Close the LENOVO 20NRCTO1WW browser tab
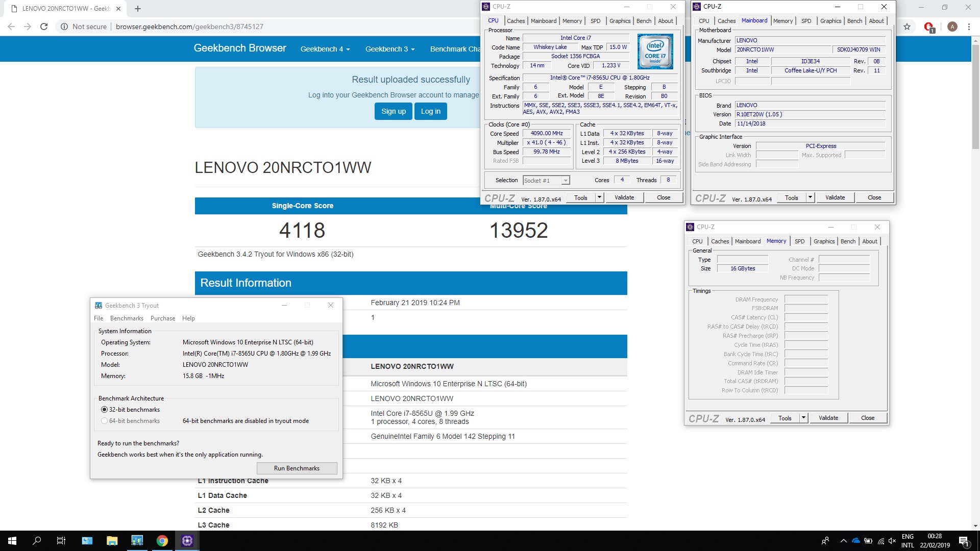 click(118, 8)
